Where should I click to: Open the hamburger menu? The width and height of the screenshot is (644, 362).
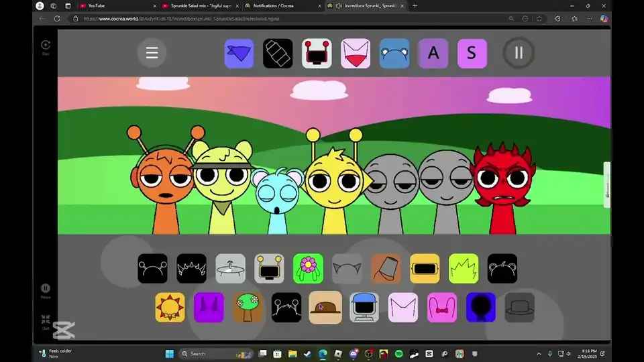click(152, 53)
